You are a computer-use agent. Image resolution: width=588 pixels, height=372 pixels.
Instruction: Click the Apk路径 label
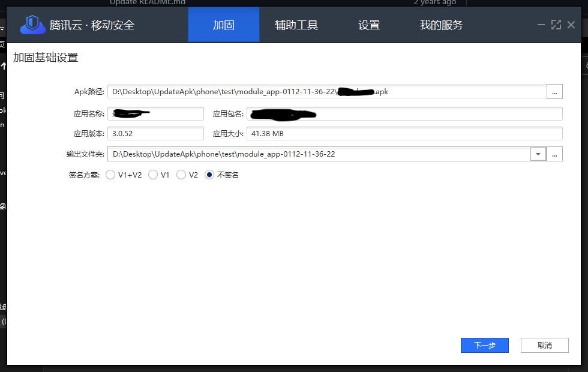(89, 92)
